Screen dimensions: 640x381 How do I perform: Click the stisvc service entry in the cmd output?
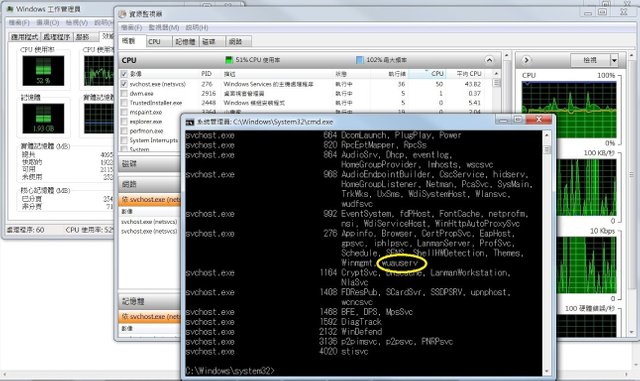pyautogui.click(x=354, y=351)
